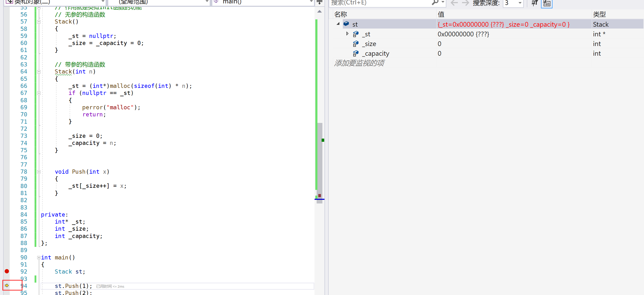Click the 类型 column header
This screenshot has height=295, width=644.
tap(599, 14)
